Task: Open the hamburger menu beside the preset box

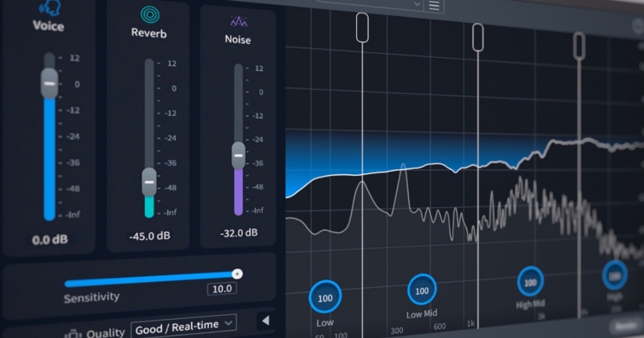Action: (x=434, y=5)
